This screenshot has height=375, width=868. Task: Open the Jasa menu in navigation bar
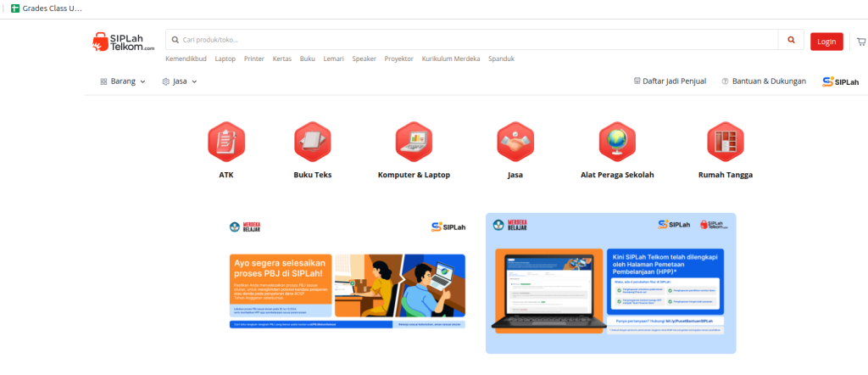point(180,81)
